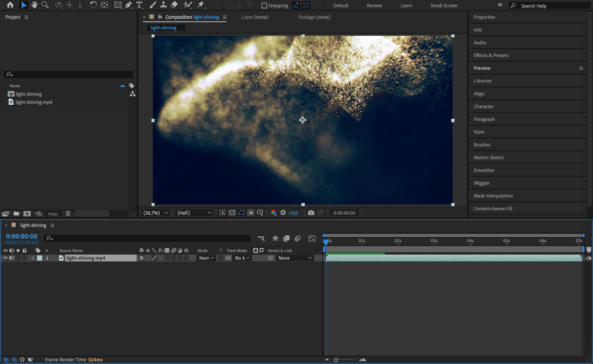593x364 pixels.
Task: Select the Type tool
Action: click(139, 5)
